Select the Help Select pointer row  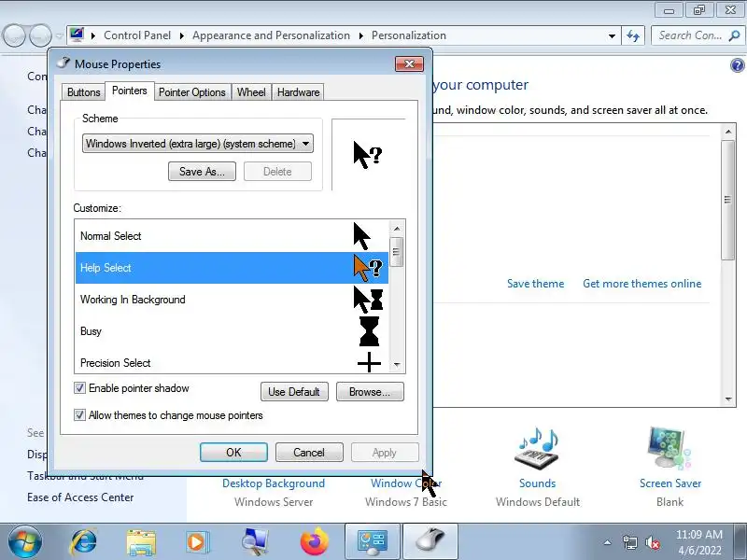232,268
